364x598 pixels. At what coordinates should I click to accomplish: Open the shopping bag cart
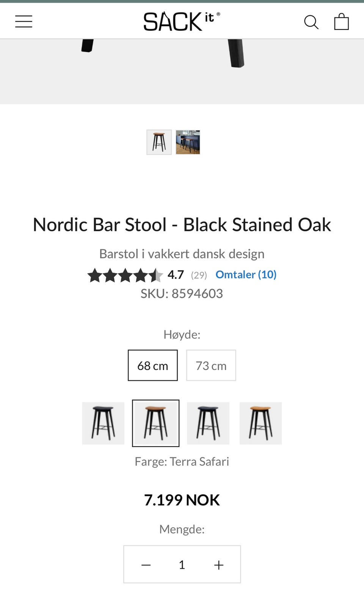pyautogui.click(x=341, y=22)
